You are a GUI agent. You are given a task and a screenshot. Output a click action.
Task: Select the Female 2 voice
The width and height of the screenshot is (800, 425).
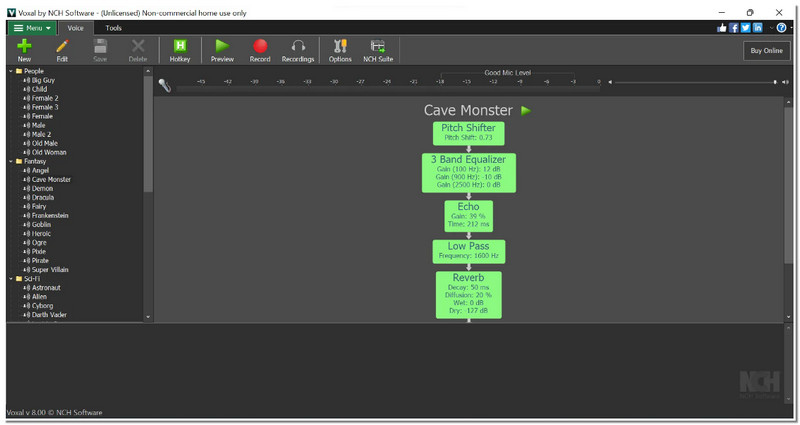(45, 98)
